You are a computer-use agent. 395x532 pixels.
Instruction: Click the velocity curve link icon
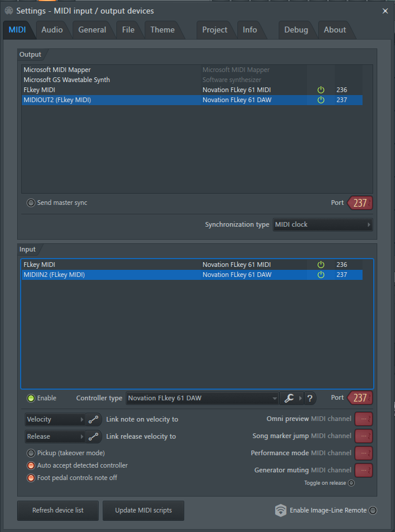tap(93, 419)
